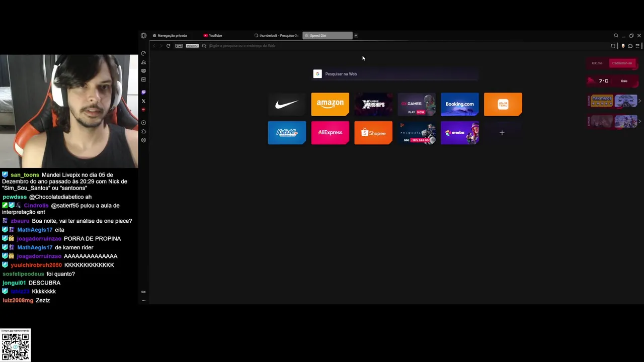Click the Cadastrar-se button
The height and width of the screenshot is (362, 644).
(x=622, y=63)
